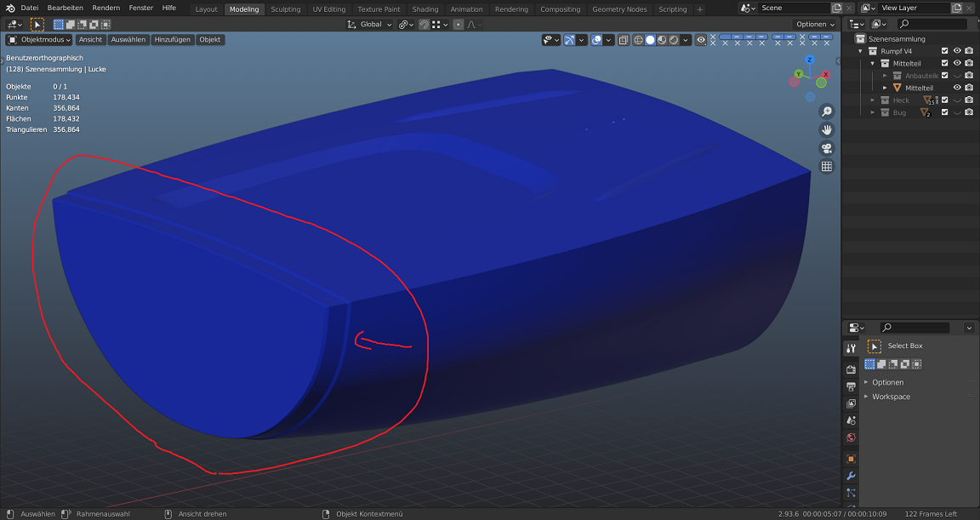Screen dimensions: 980x520
Task: Click the Y axis on navigation gizmo
Action: (798, 74)
